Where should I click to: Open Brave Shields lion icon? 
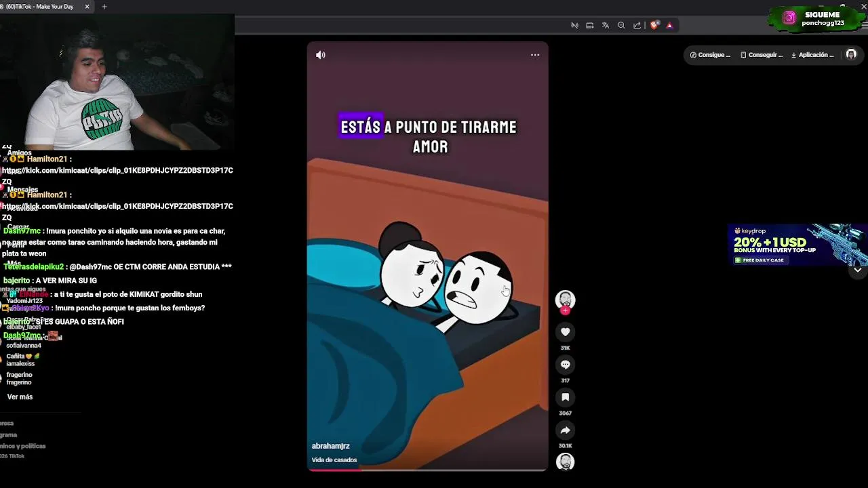[x=654, y=25]
